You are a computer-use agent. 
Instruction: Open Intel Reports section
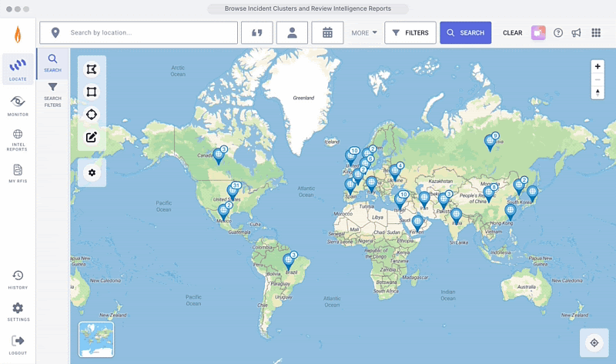tap(18, 139)
